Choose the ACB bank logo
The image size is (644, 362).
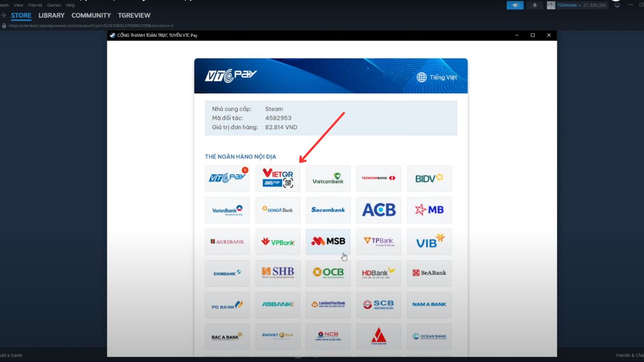coord(378,210)
